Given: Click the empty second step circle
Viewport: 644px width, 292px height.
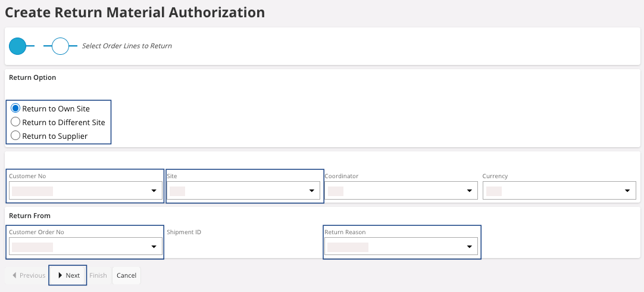Looking at the screenshot, I should [x=61, y=46].
